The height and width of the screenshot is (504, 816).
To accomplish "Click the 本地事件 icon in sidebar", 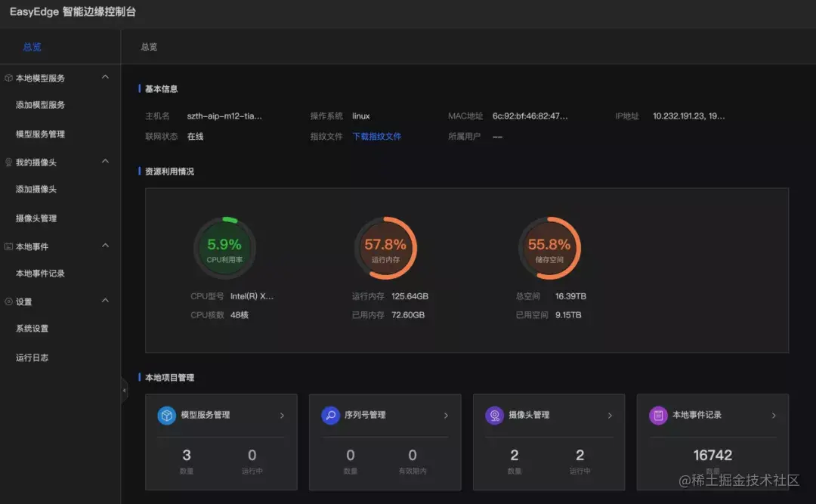I will tap(8, 247).
